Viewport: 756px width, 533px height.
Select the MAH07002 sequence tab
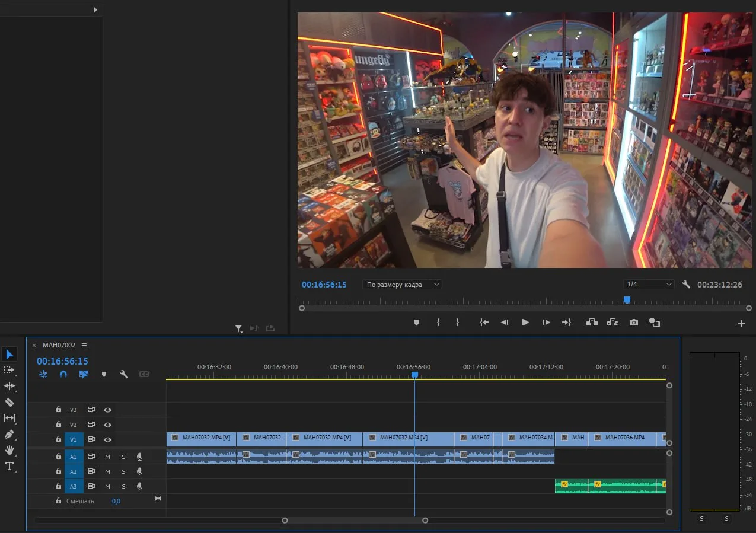click(59, 345)
